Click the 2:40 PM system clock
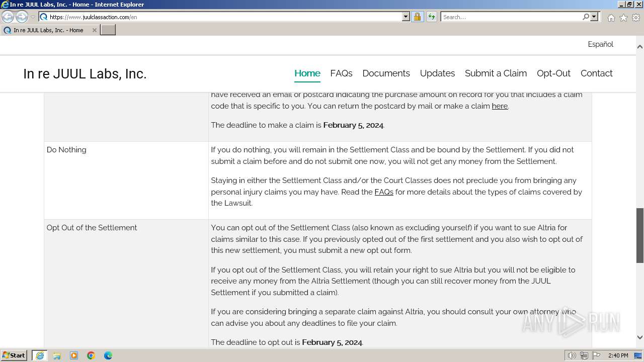 tap(618, 355)
